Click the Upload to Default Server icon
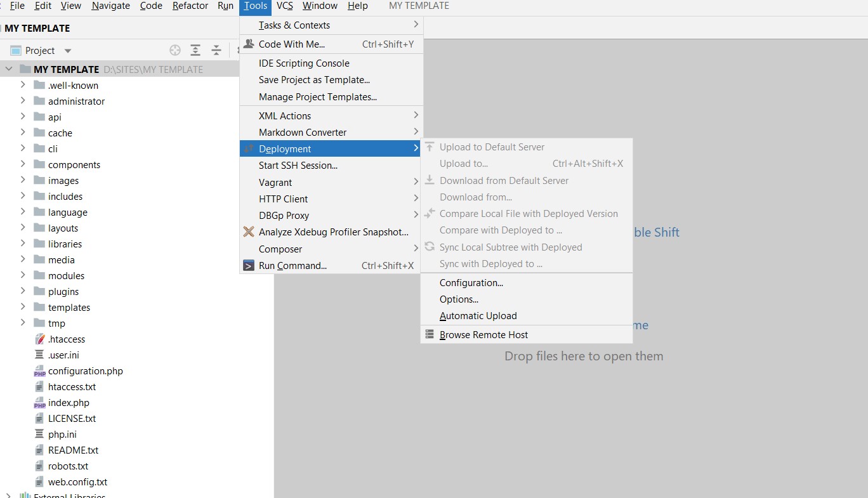This screenshot has width=868, height=498. (429, 147)
